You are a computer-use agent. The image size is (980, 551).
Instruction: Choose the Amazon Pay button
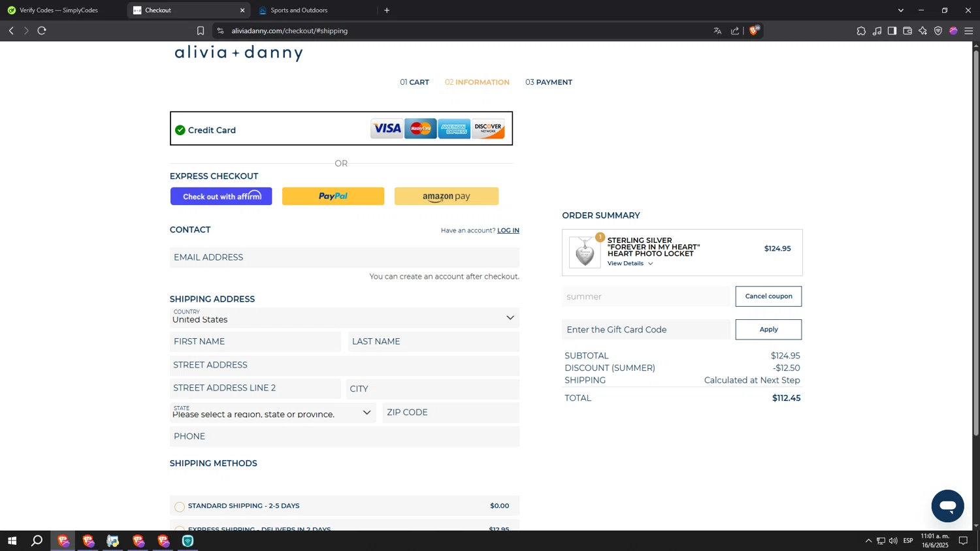point(446,197)
